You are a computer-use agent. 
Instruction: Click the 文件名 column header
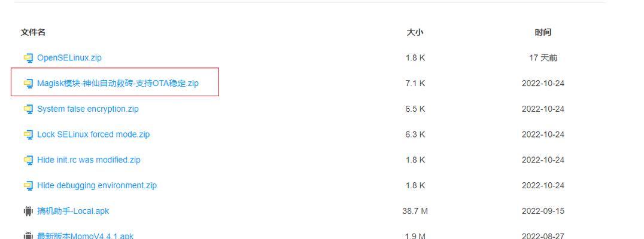pos(33,32)
